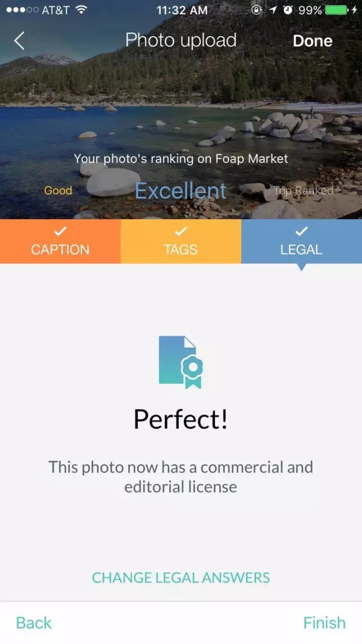Screen dimensions: 362x644
Task: Tap the Finish button
Action: point(324,623)
